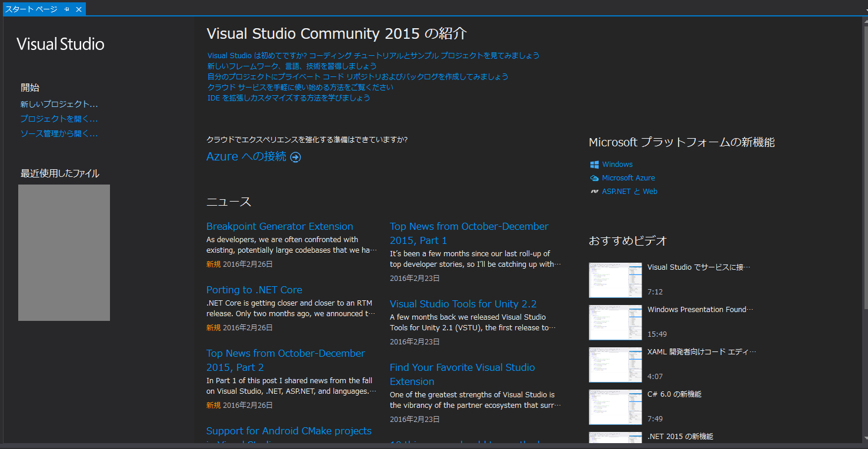The image size is (868, 449).
Task: Open the Microsoft Azure platform link
Action: point(628,178)
